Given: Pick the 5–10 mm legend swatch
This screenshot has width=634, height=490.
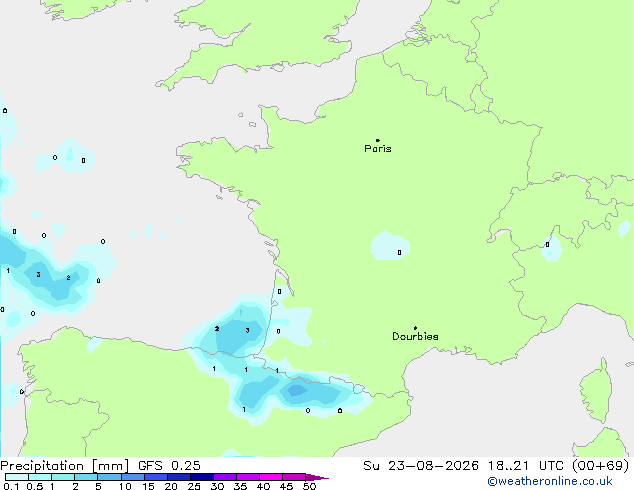Looking at the screenshot, I should 109,477.
